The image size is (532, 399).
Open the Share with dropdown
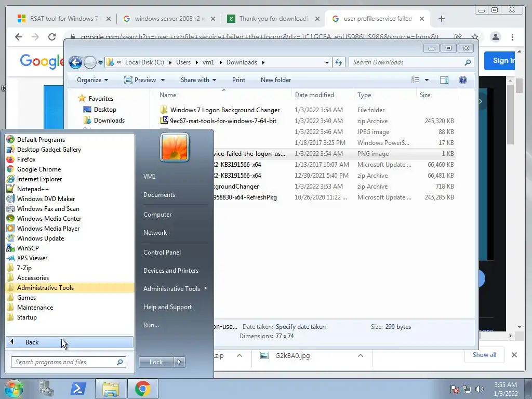point(198,79)
